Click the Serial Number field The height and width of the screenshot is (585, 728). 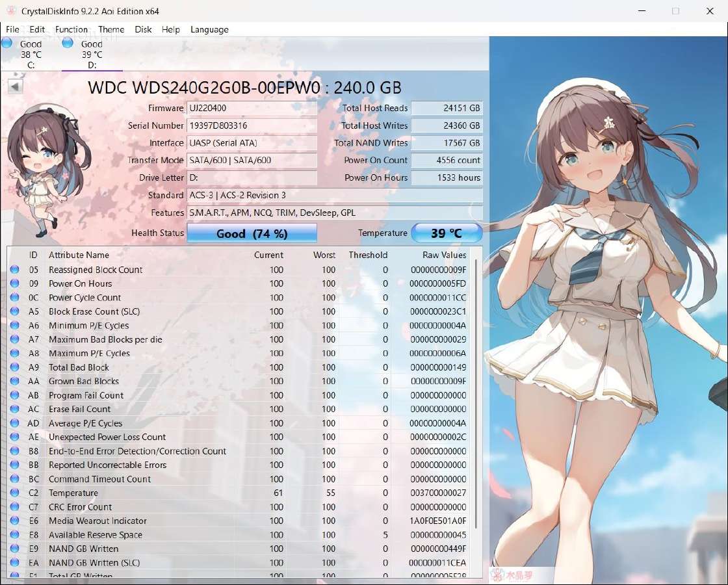click(252, 125)
